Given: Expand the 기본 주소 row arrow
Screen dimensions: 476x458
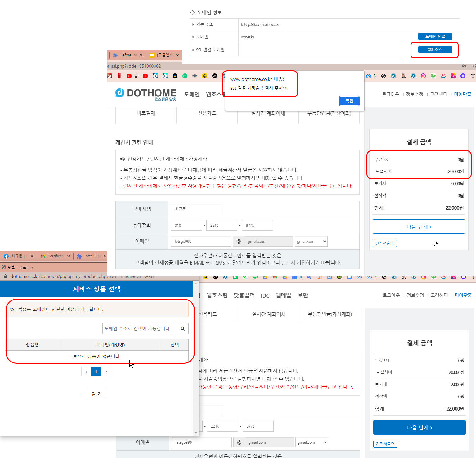Looking at the screenshot, I should click(193, 24).
